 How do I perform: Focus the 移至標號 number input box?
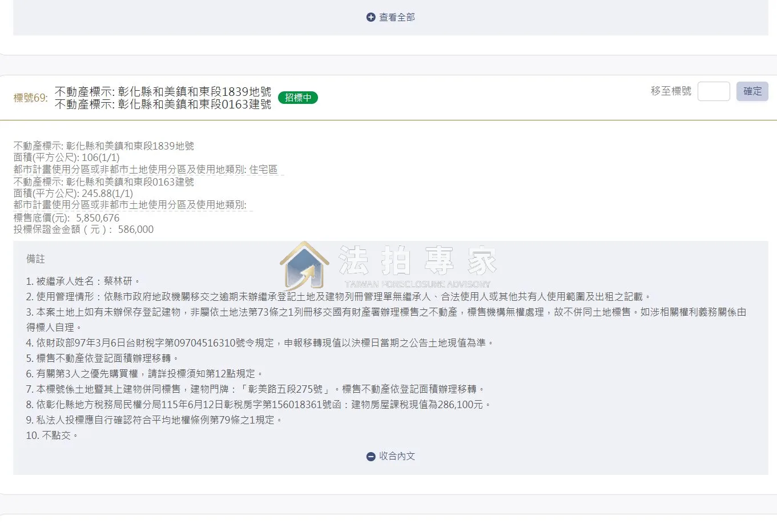tap(714, 91)
